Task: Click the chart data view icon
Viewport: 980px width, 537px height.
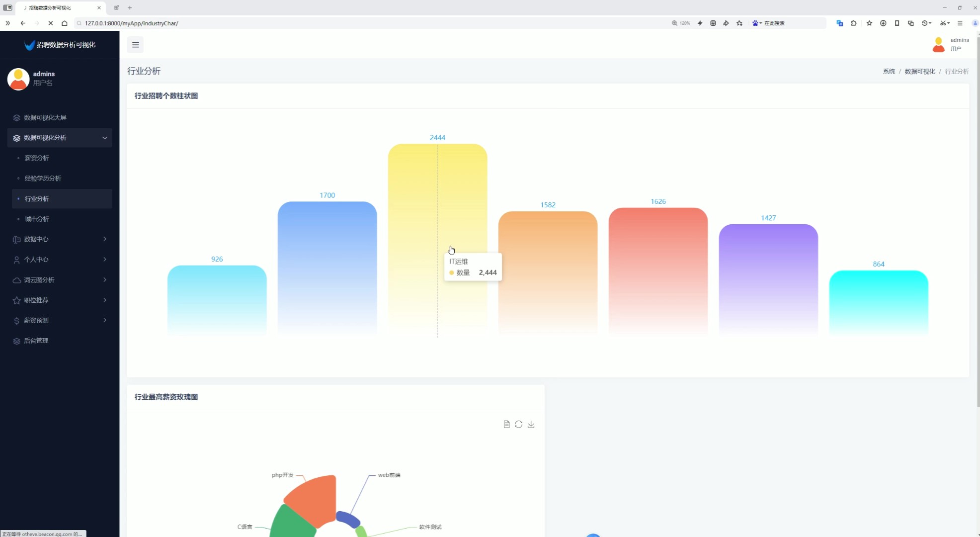Action: 506,424
